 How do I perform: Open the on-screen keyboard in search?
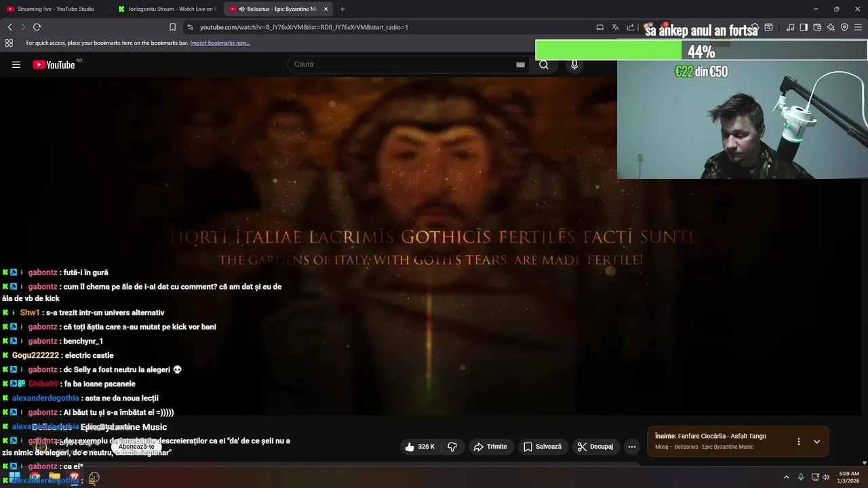click(x=520, y=64)
